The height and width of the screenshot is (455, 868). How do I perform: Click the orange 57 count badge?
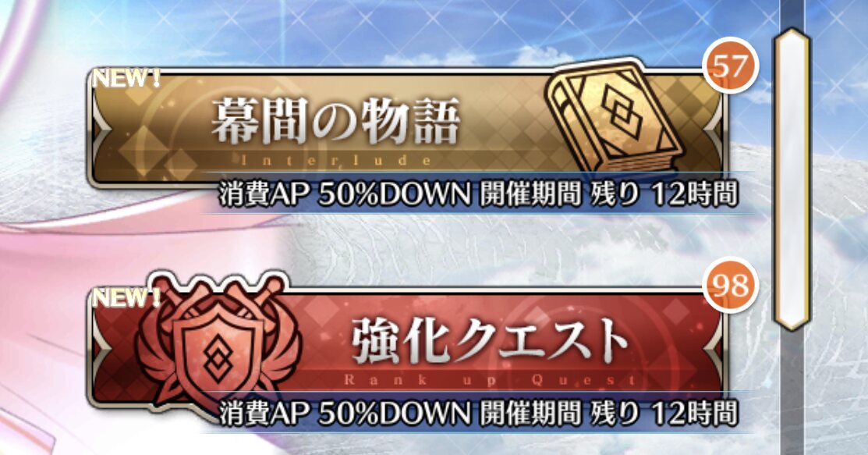(730, 66)
